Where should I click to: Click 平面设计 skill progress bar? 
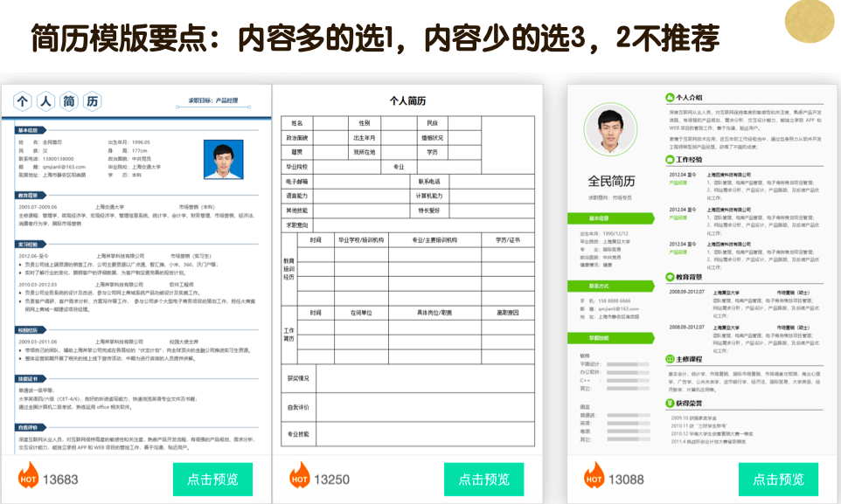pos(628,364)
